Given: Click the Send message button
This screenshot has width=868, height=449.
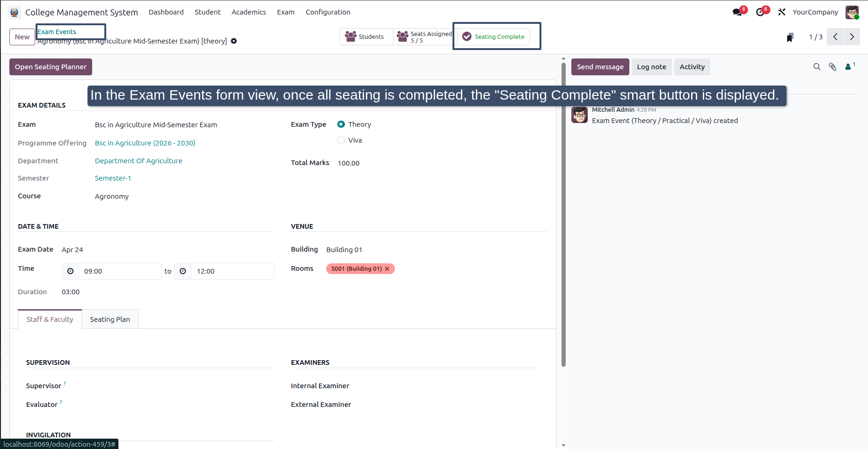Looking at the screenshot, I should tap(600, 67).
